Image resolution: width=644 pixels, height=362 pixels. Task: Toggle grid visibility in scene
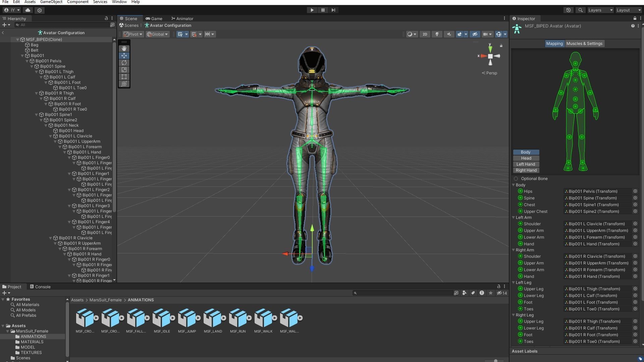click(x=180, y=34)
